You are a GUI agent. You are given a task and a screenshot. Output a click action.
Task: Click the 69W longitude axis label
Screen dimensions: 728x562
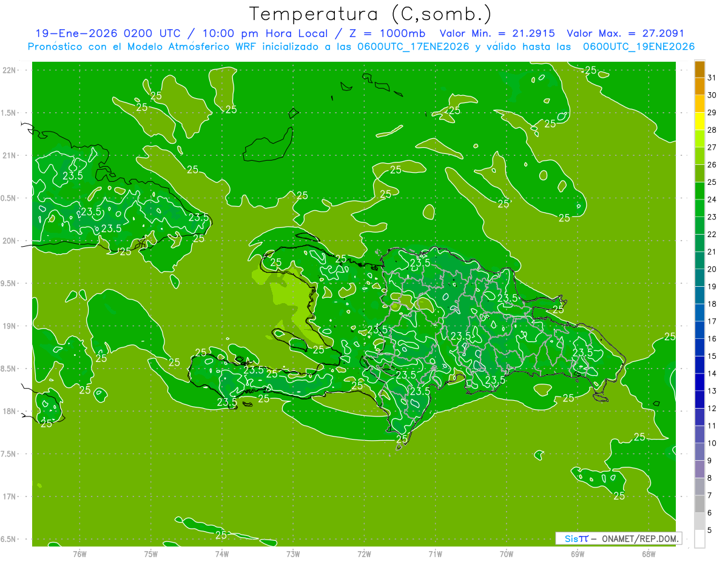pyautogui.click(x=578, y=554)
